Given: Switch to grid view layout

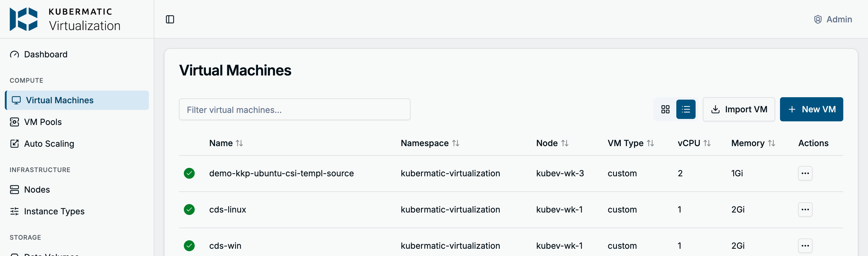Looking at the screenshot, I should [x=665, y=109].
